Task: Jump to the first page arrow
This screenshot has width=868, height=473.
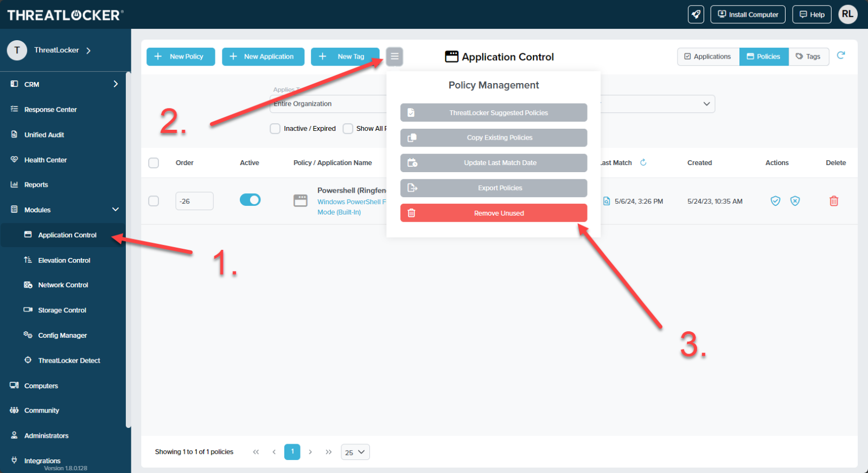Action: (256, 452)
